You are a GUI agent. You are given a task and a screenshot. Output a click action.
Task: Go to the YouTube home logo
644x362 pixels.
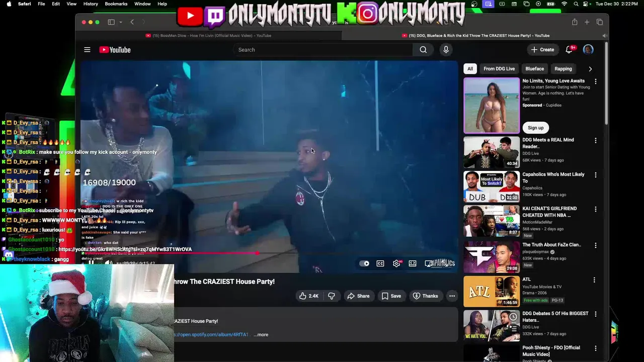(x=115, y=50)
